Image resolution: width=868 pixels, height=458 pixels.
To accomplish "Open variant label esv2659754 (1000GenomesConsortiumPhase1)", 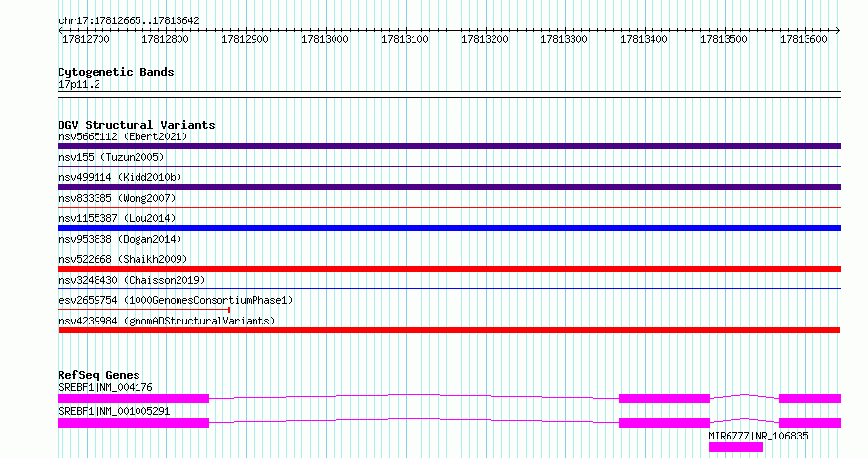I will pyautogui.click(x=176, y=300).
